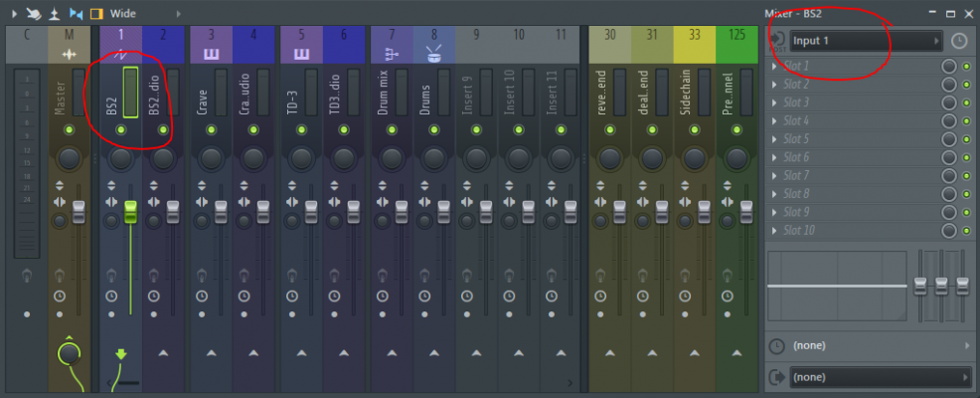Click Slot 2 mix level knob
Viewport: 980px width, 398px height.
point(949,85)
